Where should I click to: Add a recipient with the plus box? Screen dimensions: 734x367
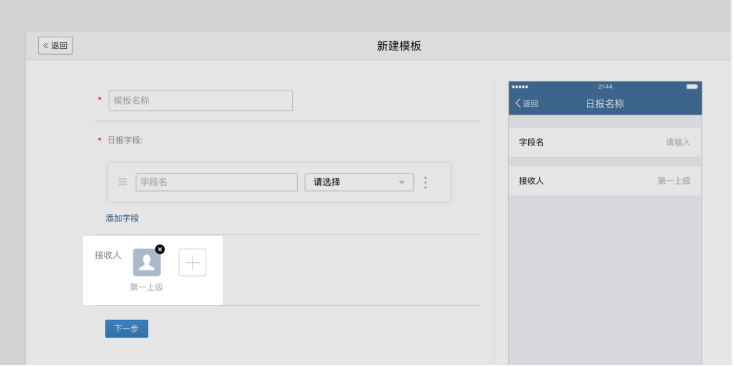point(192,262)
